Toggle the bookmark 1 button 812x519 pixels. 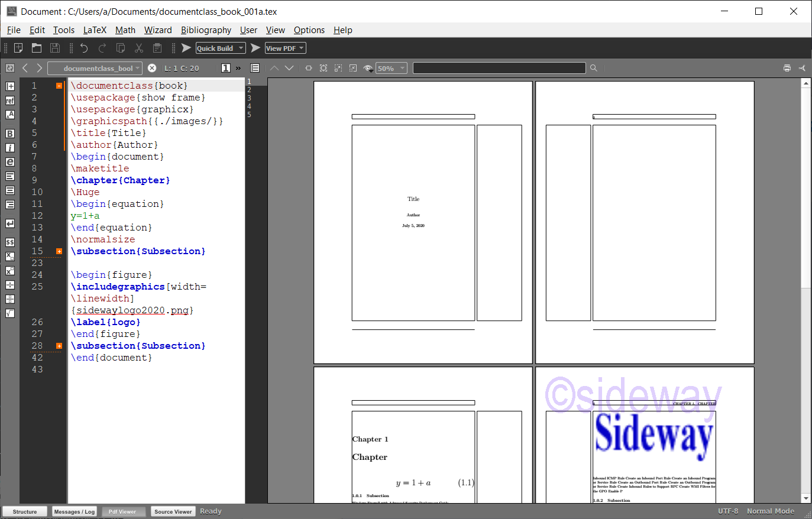[x=226, y=68]
